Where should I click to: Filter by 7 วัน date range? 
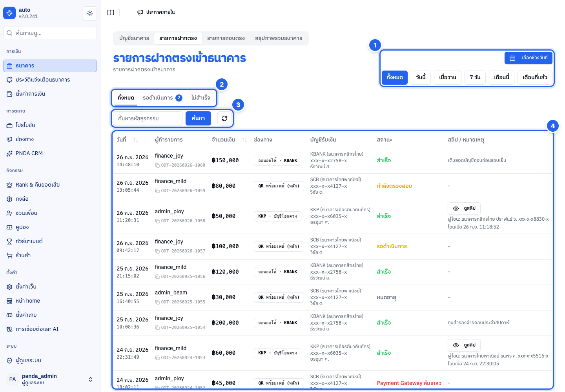pos(475,77)
